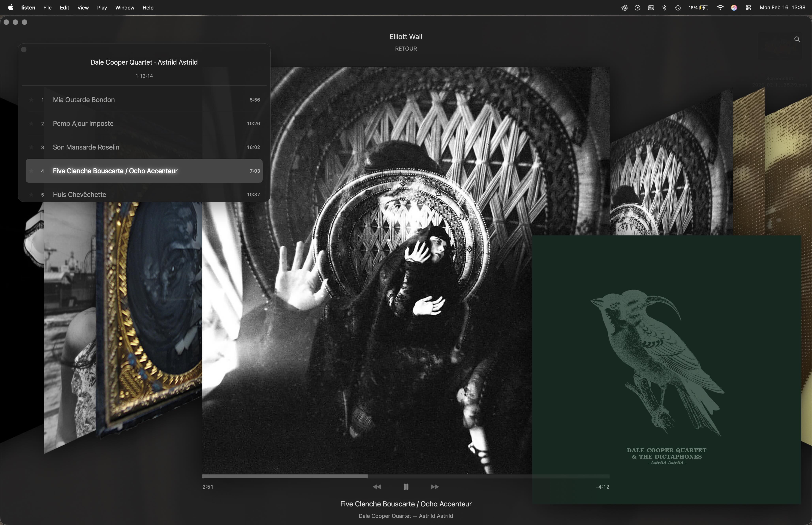Rewind to the previous track
812x525 pixels.
coord(377,487)
